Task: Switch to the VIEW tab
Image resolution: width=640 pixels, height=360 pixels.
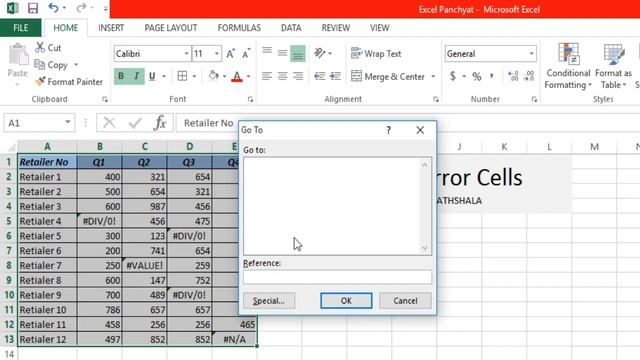Action: pyautogui.click(x=379, y=28)
